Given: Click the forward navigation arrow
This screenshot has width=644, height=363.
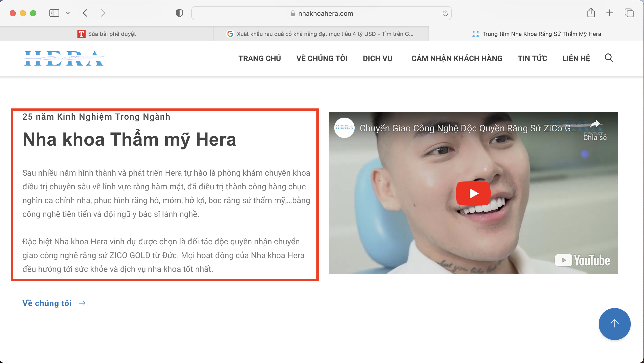Looking at the screenshot, I should point(103,13).
